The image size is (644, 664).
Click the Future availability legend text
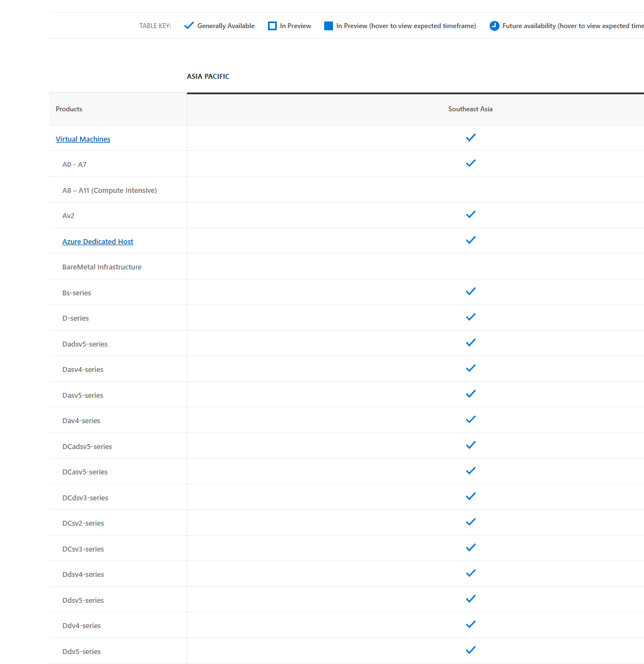573,26
